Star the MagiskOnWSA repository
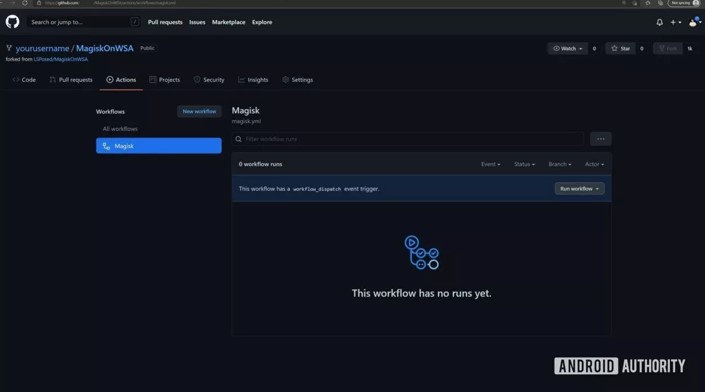This screenshot has height=392, width=705. click(x=620, y=49)
